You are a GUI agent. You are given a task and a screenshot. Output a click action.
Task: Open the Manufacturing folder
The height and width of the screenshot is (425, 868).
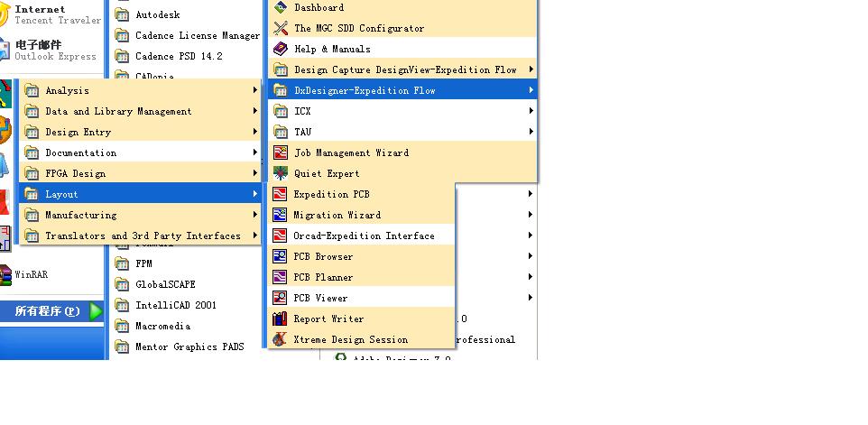(140, 215)
